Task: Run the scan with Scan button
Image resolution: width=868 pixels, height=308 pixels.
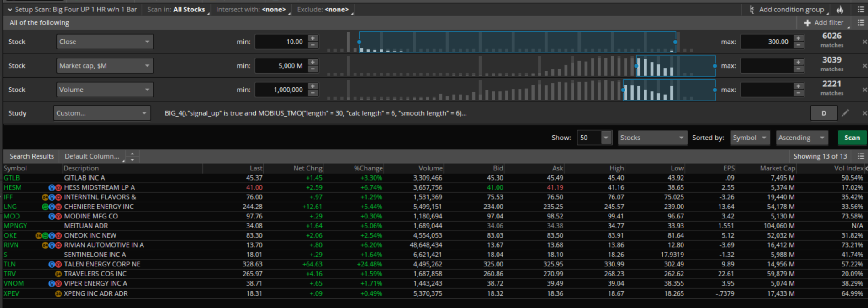Action: tap(852, 138)
